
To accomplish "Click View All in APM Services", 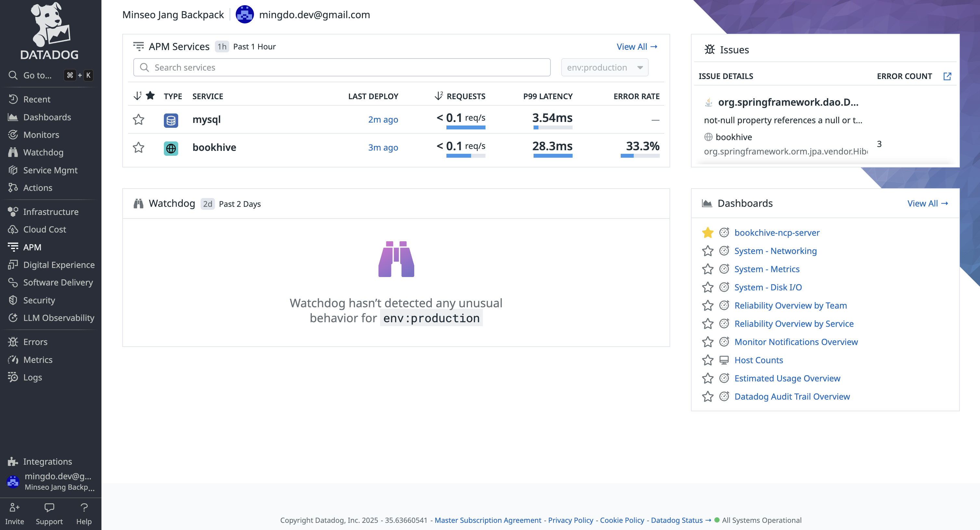I will click(637, 46).
